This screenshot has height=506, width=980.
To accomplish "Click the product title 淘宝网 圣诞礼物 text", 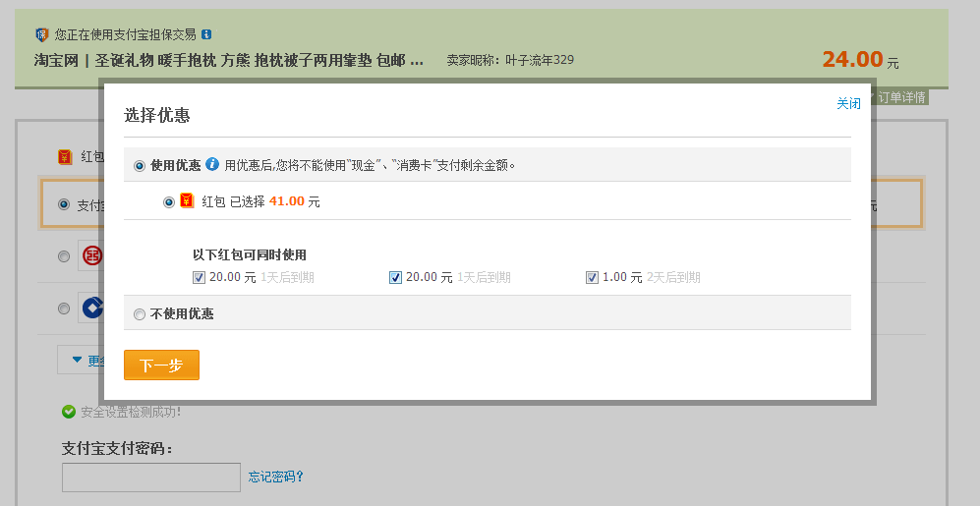I will [x=229, y=61].
